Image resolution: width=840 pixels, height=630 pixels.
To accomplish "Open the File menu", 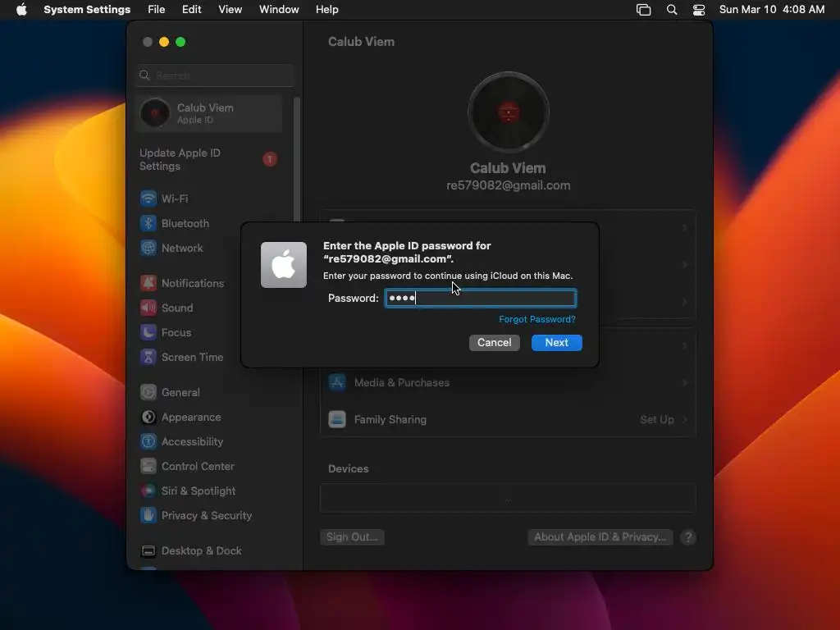I will [157, 10].
